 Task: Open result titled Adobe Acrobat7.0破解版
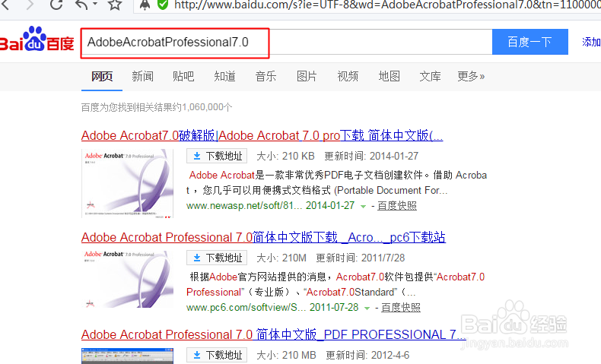pyautogui.click(x=262, y=135)
